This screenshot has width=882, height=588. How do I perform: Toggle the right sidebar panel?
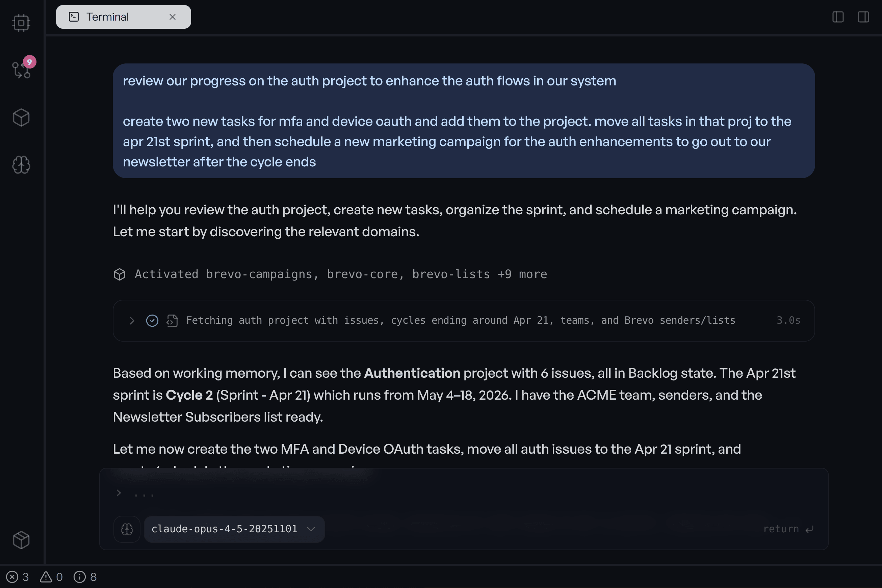pos(863,17)
